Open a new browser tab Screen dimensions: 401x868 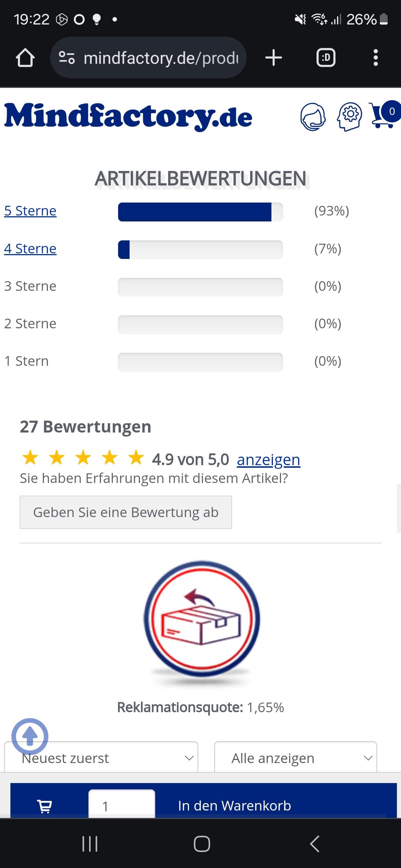274,58
